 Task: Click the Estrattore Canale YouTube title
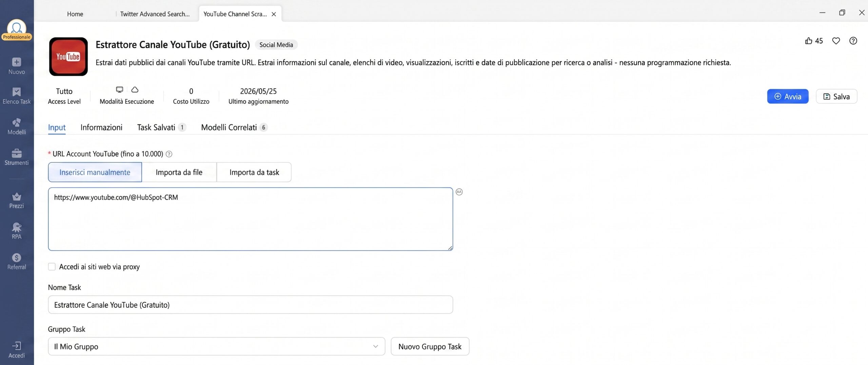[173, 44]
